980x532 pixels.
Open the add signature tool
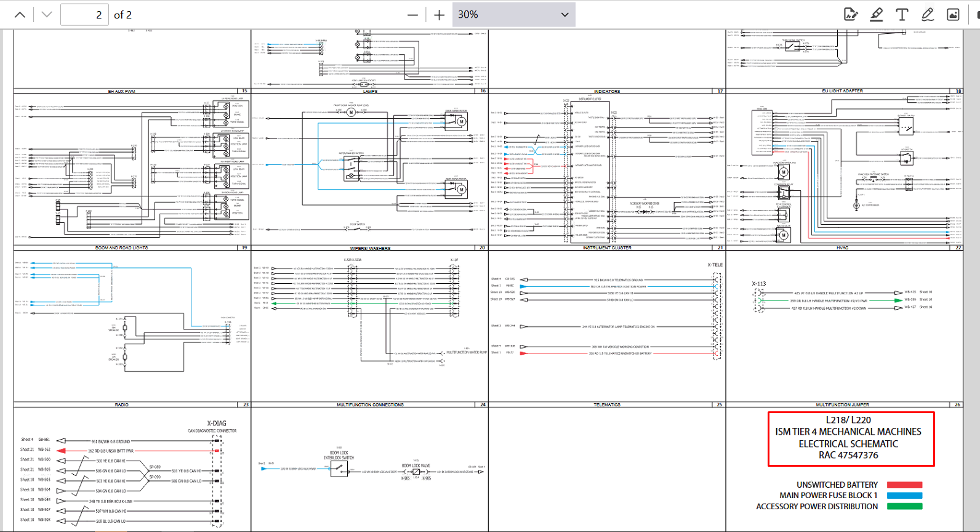[x=851, y=15]
